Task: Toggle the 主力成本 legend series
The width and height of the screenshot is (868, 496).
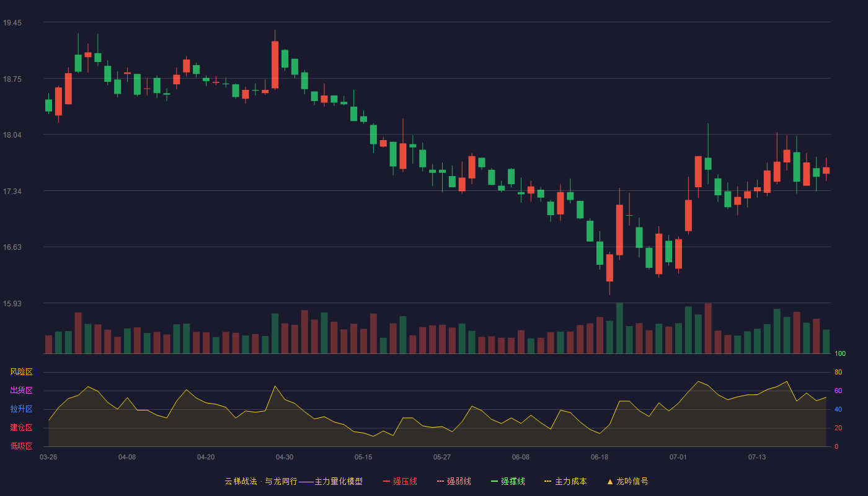Action: coord(565,481)
